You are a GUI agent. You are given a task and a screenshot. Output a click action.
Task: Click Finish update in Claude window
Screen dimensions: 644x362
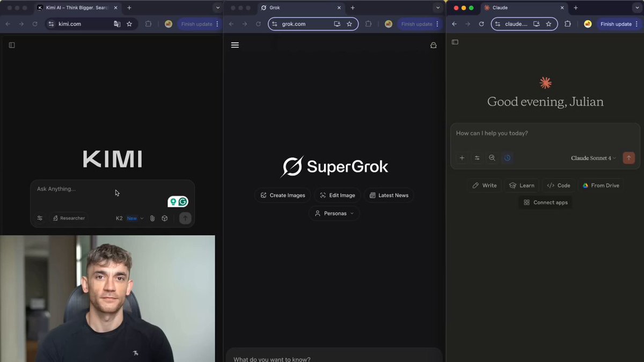pos(616,24)
